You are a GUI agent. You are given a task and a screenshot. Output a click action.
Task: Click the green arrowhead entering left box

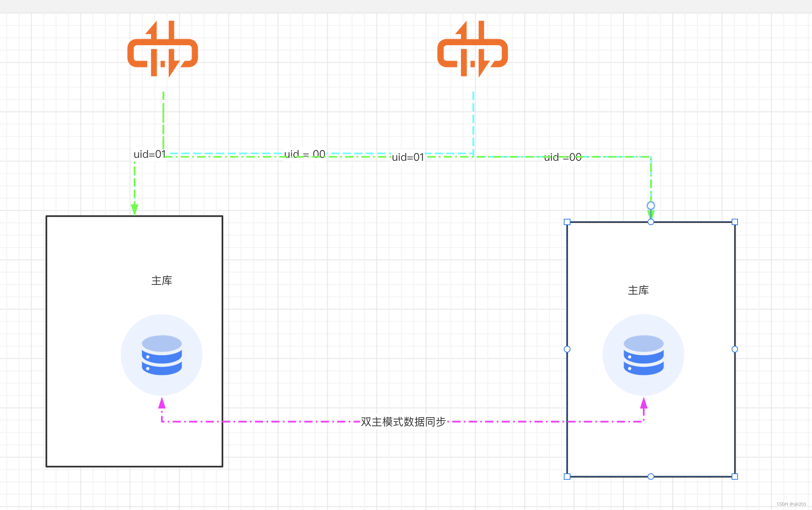point(135,209)
